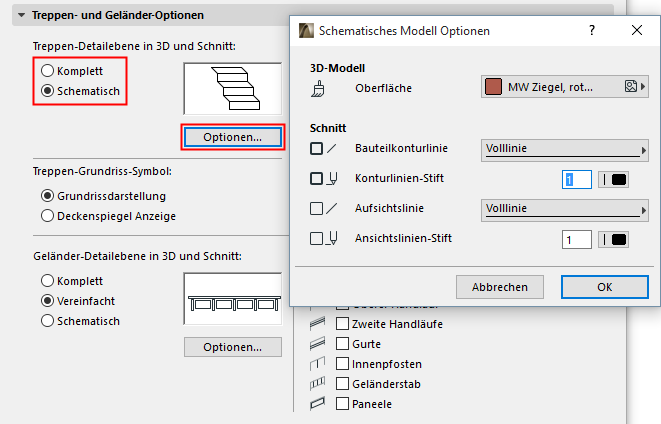Click the Paneele panel icon
This screenshot has width=661, height=424.
[x=319, y=404]
